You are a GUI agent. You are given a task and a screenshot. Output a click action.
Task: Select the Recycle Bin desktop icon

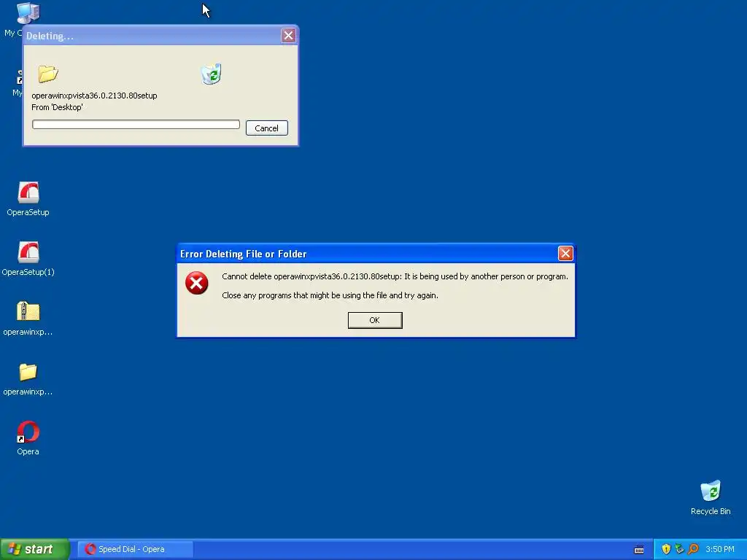(711, 497)
